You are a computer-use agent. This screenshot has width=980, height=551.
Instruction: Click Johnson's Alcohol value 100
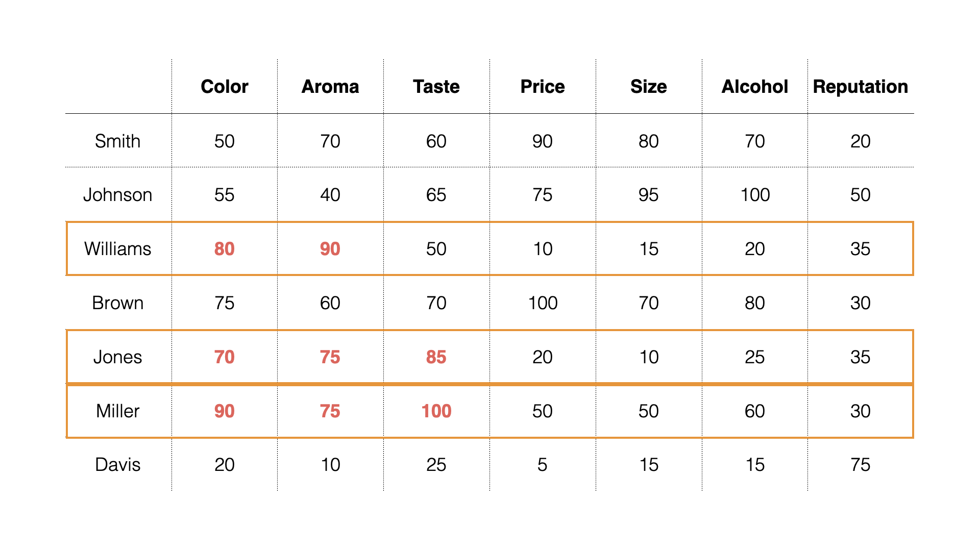[755, 195]
